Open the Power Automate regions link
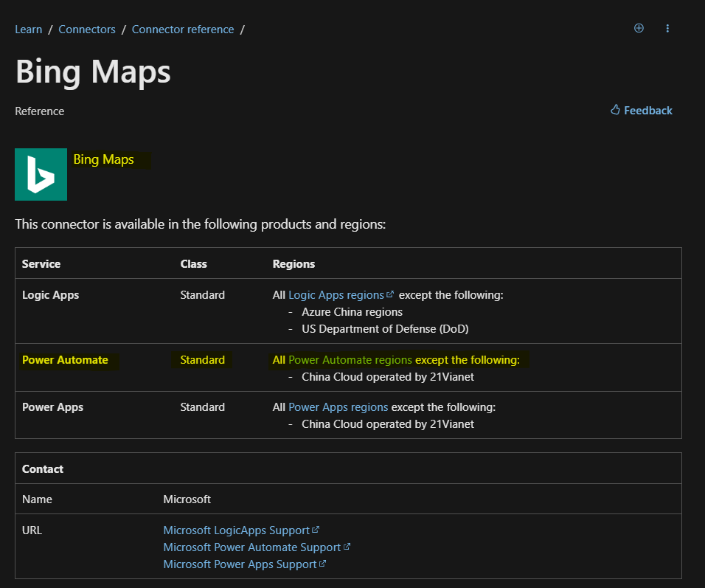705x588 pixels. [x=350, y=360]
